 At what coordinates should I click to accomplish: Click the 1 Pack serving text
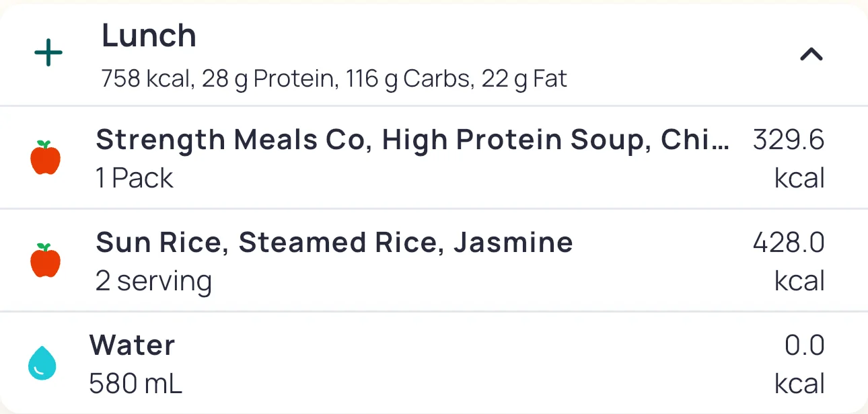[135, 178]
